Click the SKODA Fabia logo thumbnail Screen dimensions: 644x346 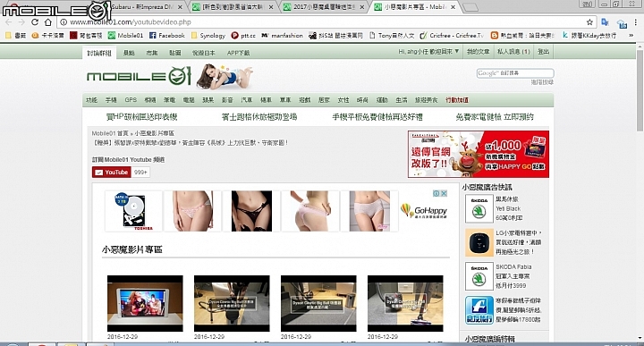pos(479,276)
